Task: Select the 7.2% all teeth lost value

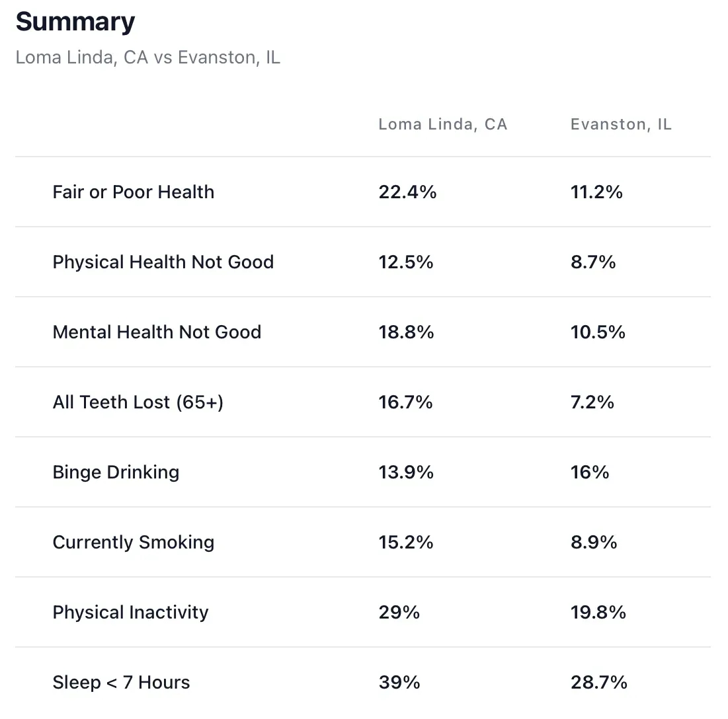Action: coord(592,402)
